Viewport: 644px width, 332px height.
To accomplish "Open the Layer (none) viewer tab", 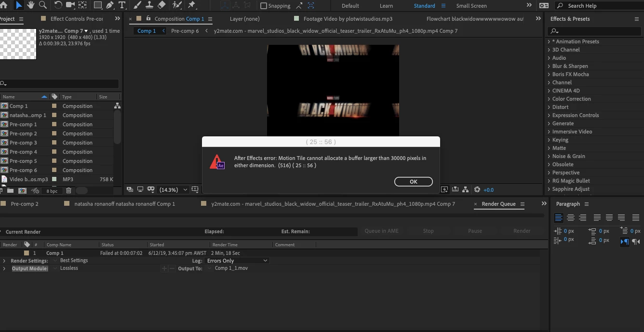I will 245,19.
